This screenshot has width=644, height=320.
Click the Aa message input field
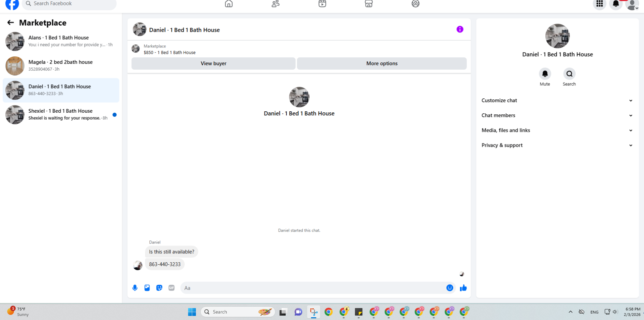pos(313,288)
